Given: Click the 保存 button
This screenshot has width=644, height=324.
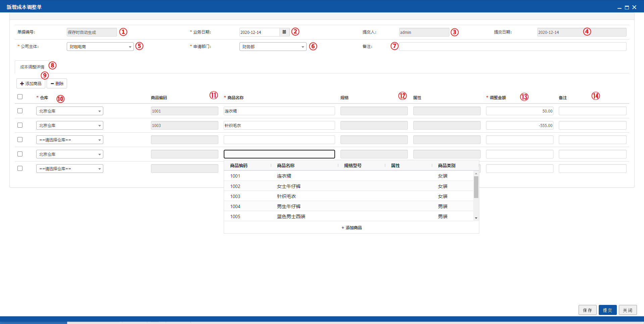Looking at the screenshot, I should tap(587, 310).
